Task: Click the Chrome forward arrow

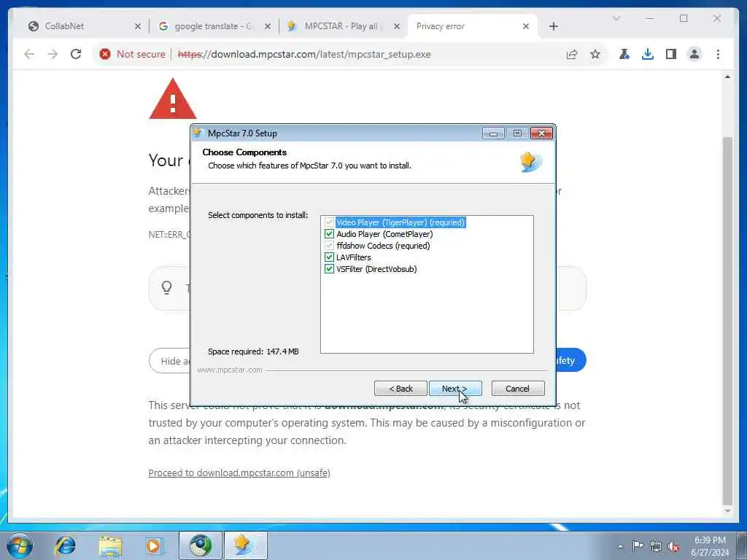Action: [x=53, y=54]
